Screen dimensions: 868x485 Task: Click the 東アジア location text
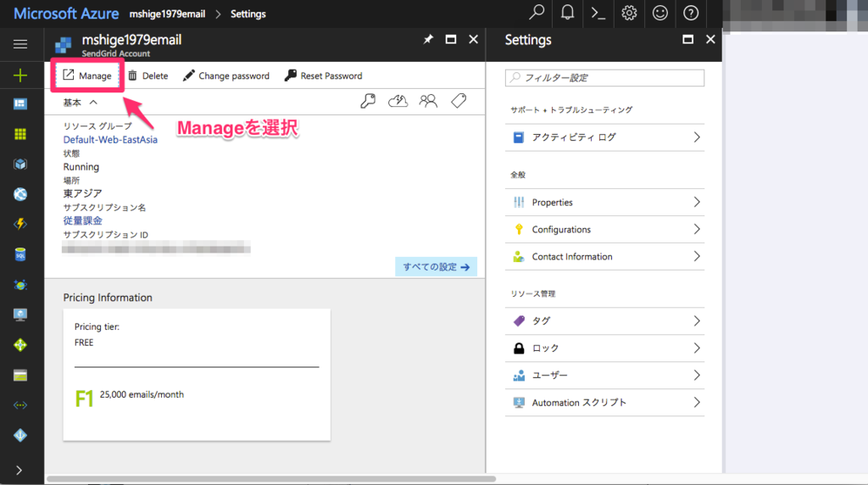pos(82,193)
